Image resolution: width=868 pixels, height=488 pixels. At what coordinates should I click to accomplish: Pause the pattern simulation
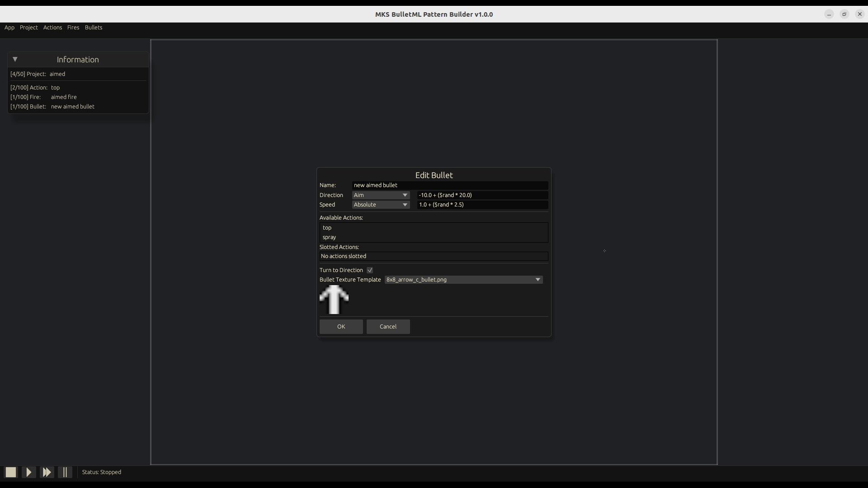click(65, 472)
